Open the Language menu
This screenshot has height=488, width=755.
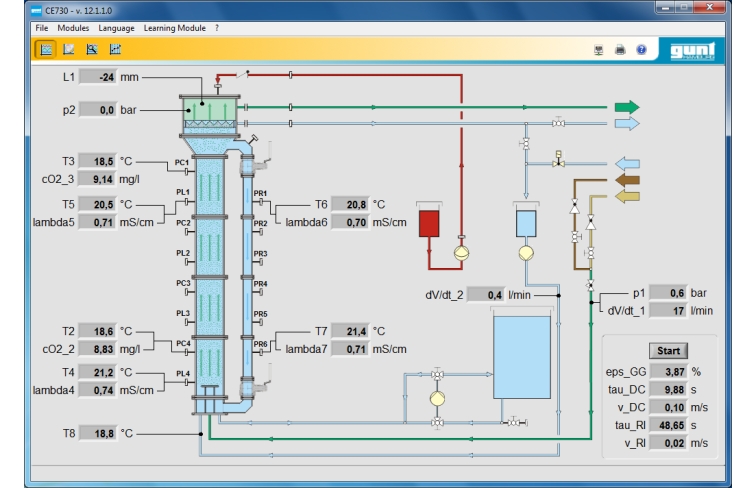[x=116, y=27]
